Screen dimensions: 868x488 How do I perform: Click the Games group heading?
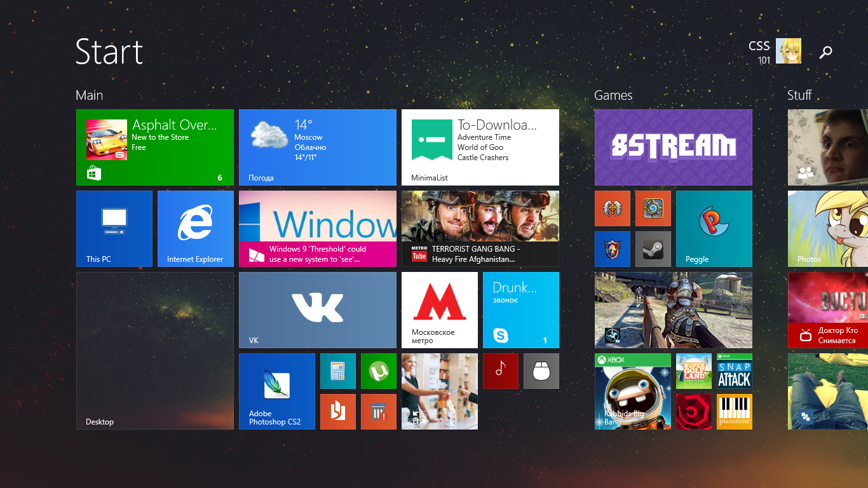coord(613,95)
